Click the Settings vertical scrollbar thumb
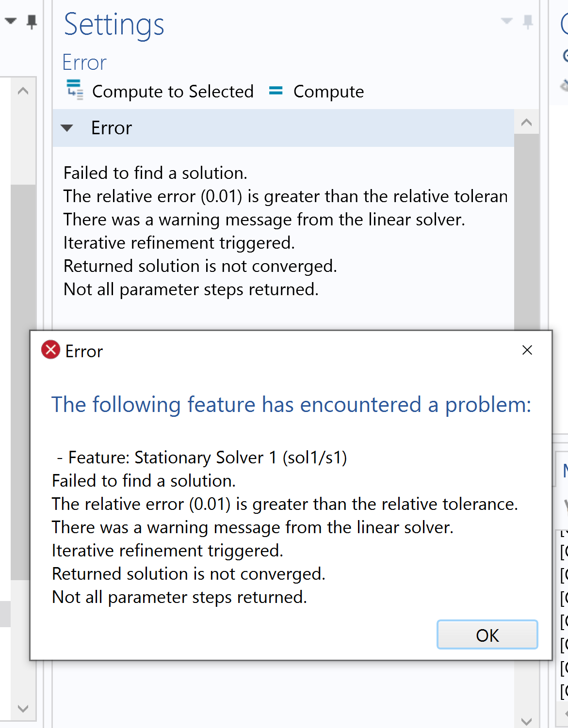Viewport: 568px width, 728px height. [x=526, y=228]
